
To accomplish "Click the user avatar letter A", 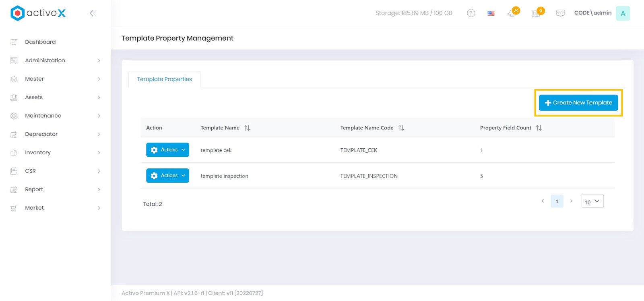I will [x=623, y=13].
